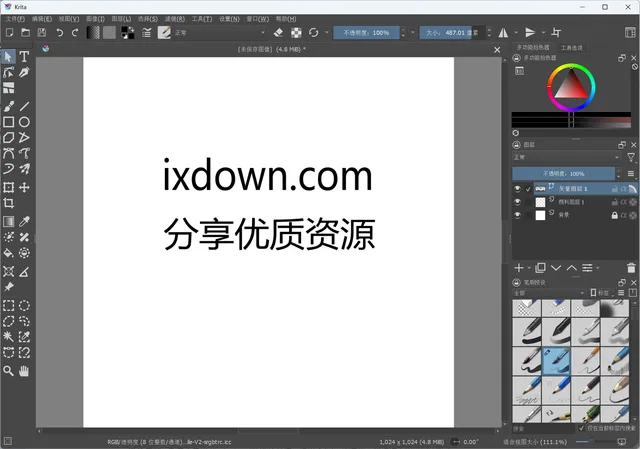640x449 pixels.
Task: Select the shape selection arrow tool
Action: tap(9, 56)
